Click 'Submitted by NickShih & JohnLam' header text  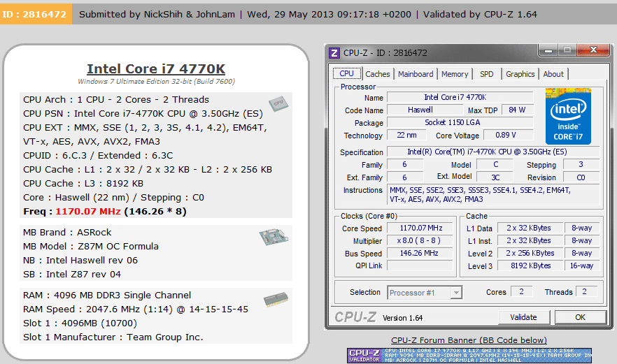point(157,15)
